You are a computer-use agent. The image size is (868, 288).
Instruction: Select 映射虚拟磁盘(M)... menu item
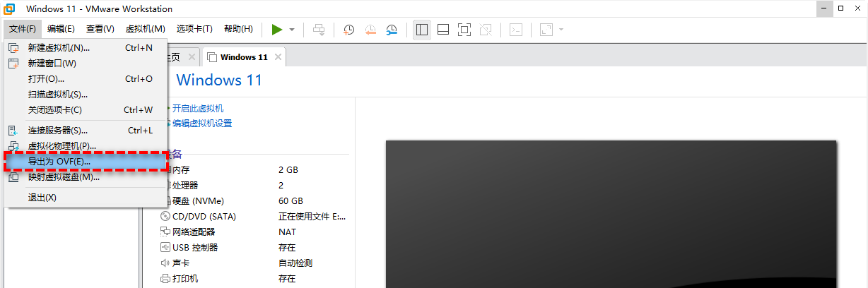pos(64,177)
